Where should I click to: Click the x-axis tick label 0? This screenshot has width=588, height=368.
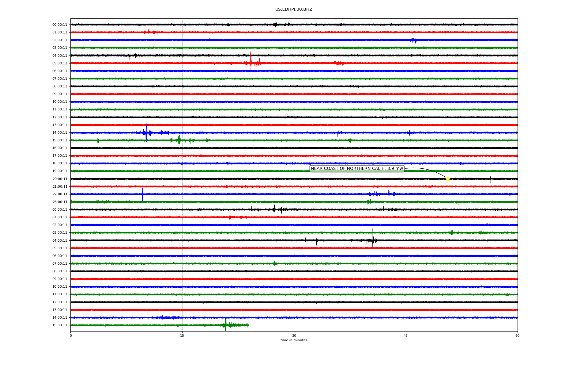coord(71,335)
